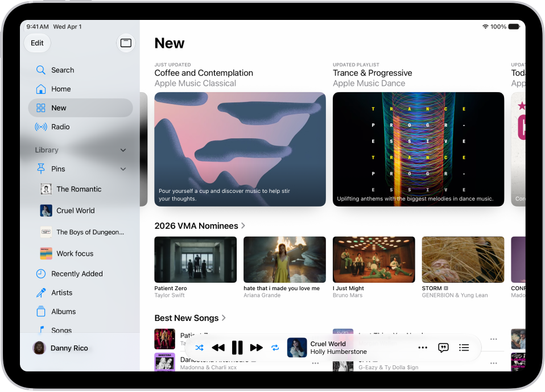Collapse the Pins section chevron
Screen dimensions: 545x392
click(x=123, y=169)
